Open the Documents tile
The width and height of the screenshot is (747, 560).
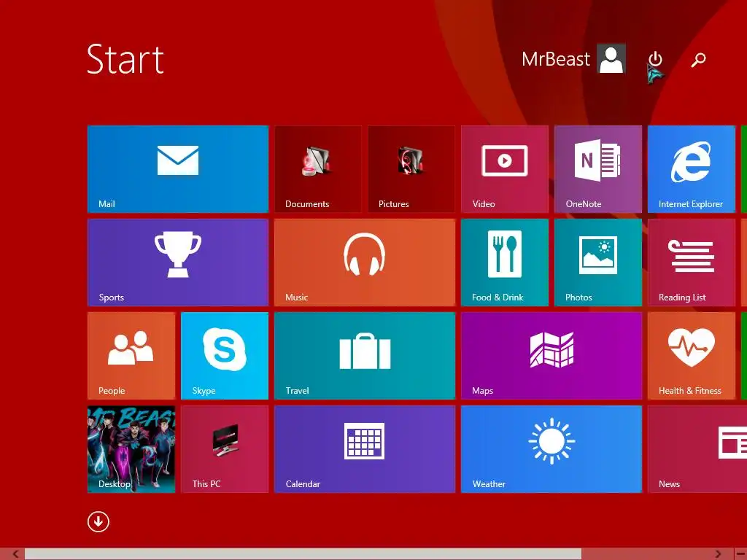(x=318, y=169)
